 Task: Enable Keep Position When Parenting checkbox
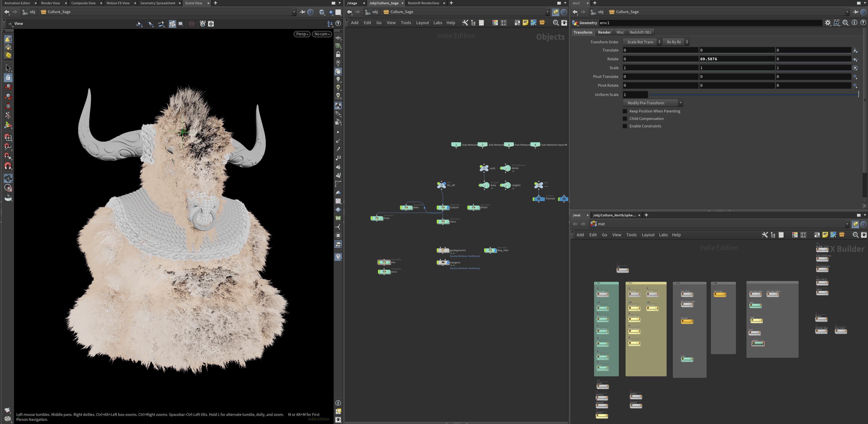pos(625,111)
